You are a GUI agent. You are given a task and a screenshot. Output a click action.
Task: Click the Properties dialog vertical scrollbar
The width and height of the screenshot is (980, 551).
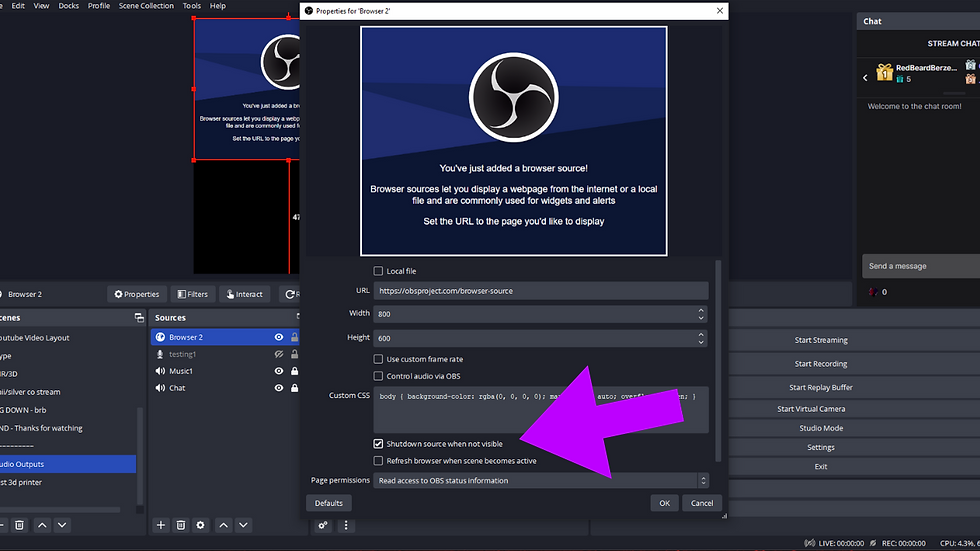(x=718, y=360)
